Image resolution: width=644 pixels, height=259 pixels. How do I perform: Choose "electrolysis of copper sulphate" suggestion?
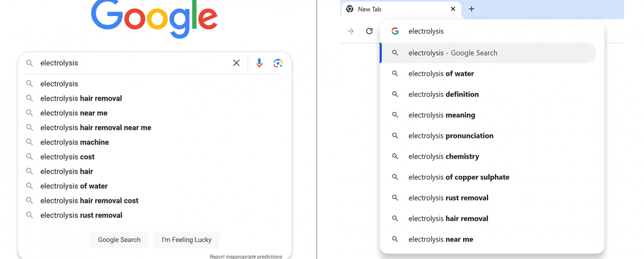click(459, 177)
